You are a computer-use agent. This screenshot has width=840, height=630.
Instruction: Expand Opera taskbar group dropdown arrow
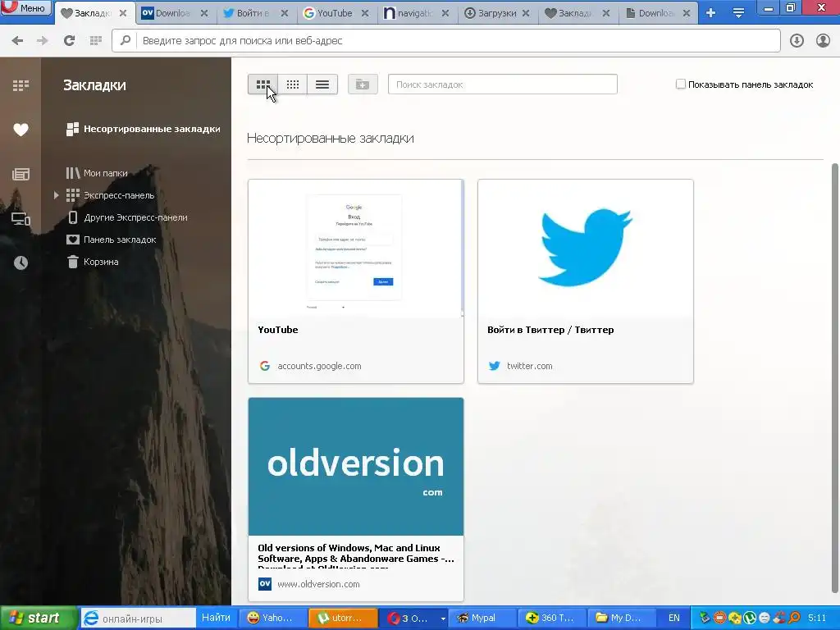pos(443,619)
